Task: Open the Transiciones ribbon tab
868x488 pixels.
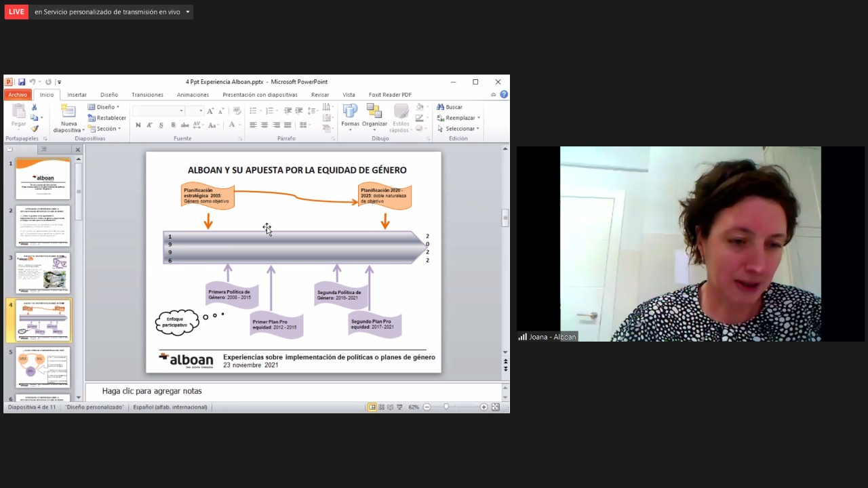Action: click(147, 95)
